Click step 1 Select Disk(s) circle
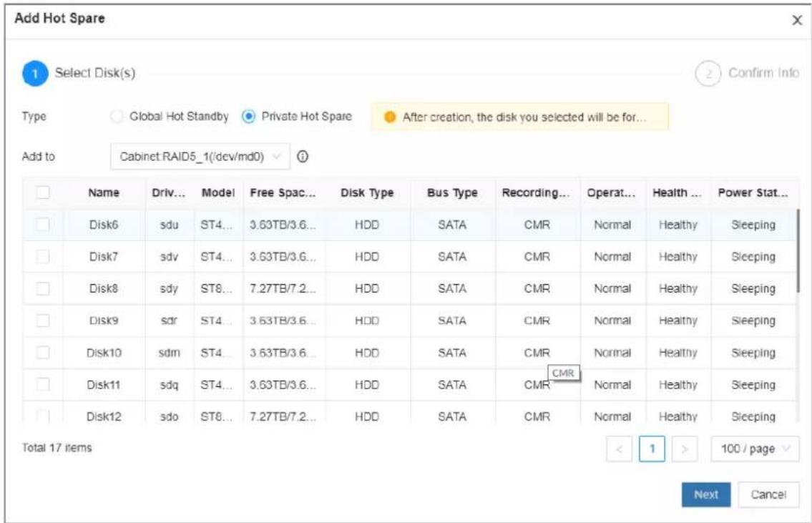This screenshot has height=523, width=812. tap(34, 73)
